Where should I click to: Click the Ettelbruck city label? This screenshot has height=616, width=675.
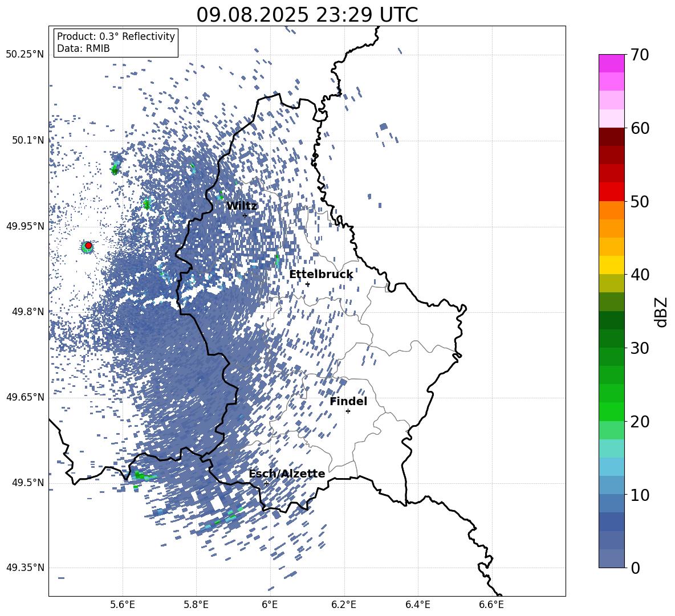[x=321, y=275]
